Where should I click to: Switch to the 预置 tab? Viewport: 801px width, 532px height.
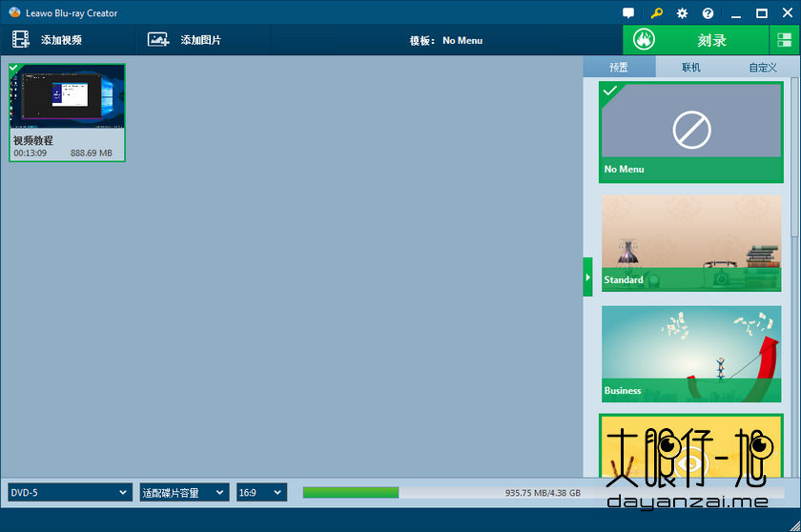click(x=619, y=67)
